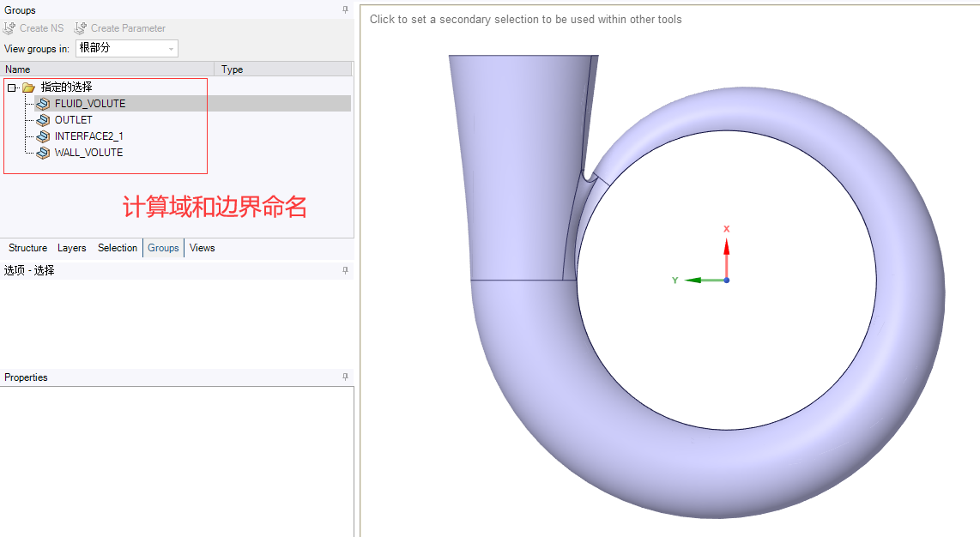Click the 指定的选择 folder icon
Screen dimensions: 980x537
click(28, 87)
